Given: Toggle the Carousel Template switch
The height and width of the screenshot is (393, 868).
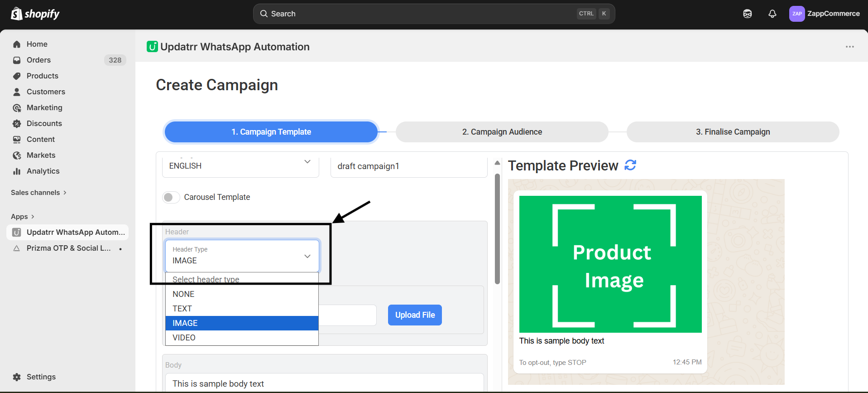Looking at the screenshot, I should pos(171,197).
